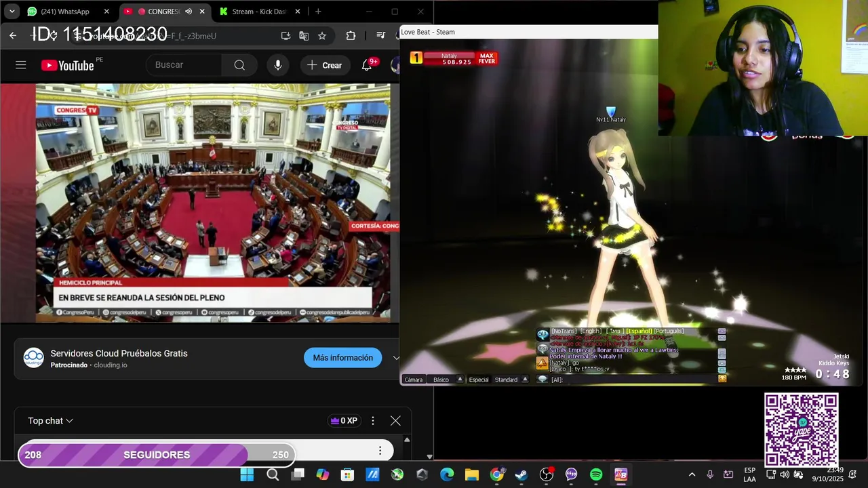The width and height of the screenshot is (868, 488).
Task: Open the Windows Start menu
Action: coord(247,474)
